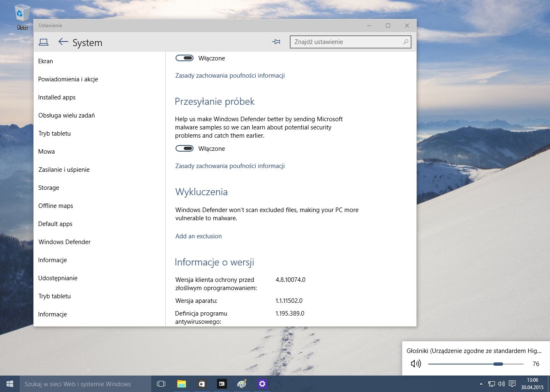The height and width of the screenshot is (392, 550).
Task: Select Windows Defender in sidebar
Action: click(65, 242)
